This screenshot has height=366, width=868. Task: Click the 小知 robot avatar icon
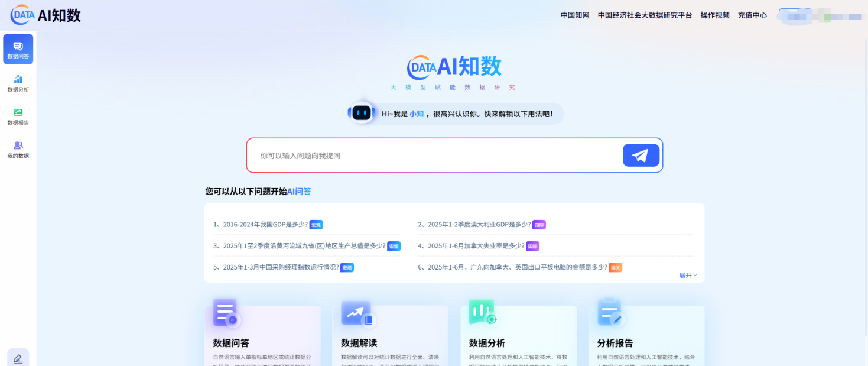361,113
